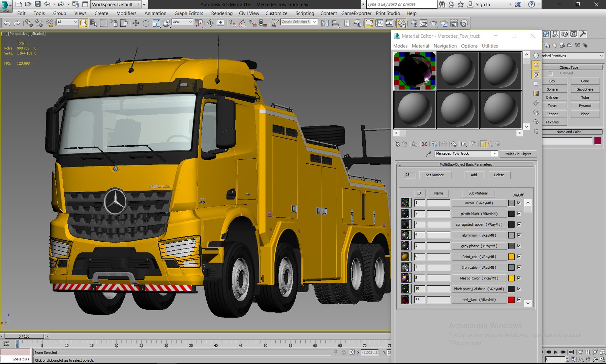Click the Render Setup icon
This screenshot has width=606, height=364.
click(x=414, y=23)
